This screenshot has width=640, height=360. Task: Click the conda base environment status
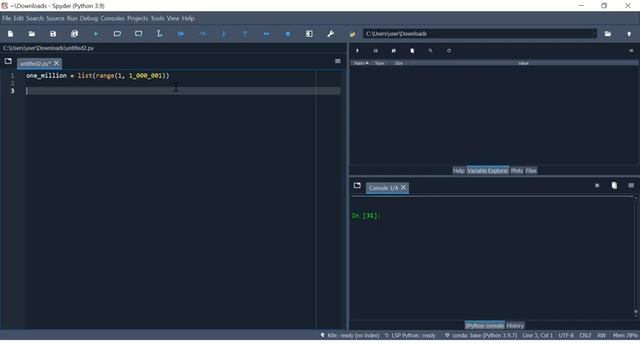tap(481, 335)
